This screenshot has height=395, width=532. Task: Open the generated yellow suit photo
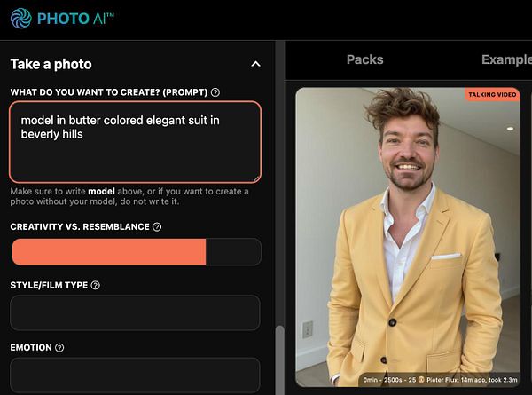pos(408,237)
